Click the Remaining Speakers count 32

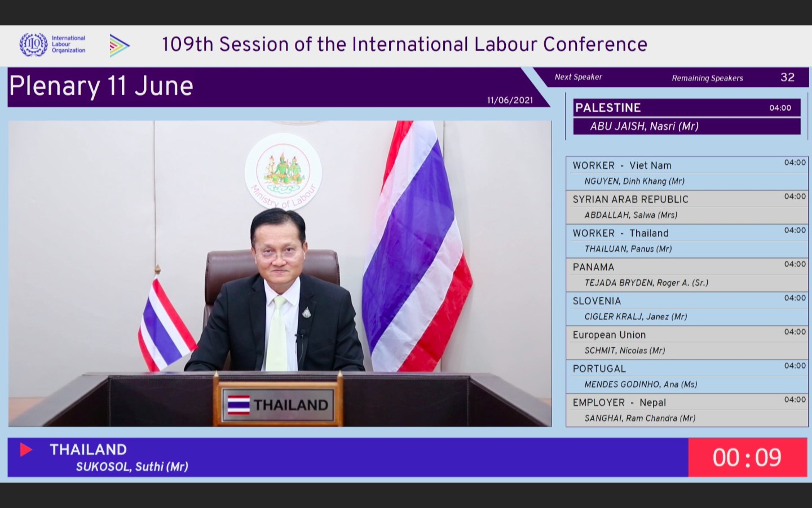pyautogui.click(x=787, y=77)
